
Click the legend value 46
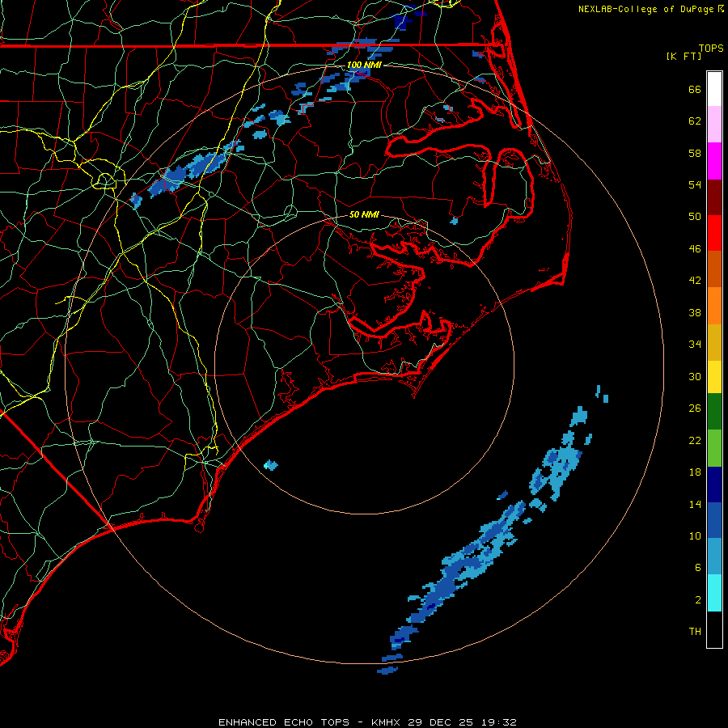(695, 249)
